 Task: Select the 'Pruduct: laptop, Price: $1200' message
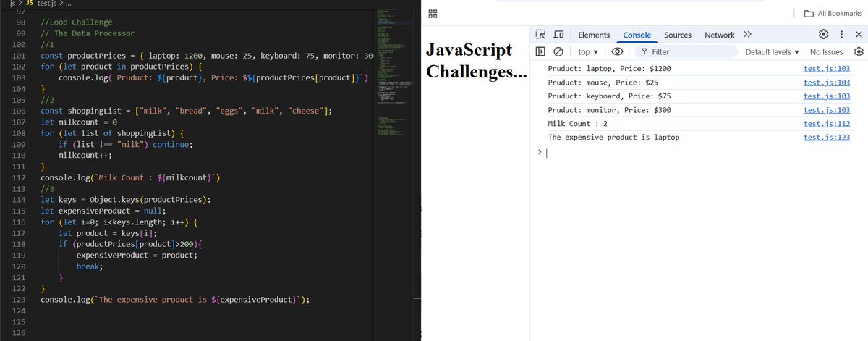609,69
